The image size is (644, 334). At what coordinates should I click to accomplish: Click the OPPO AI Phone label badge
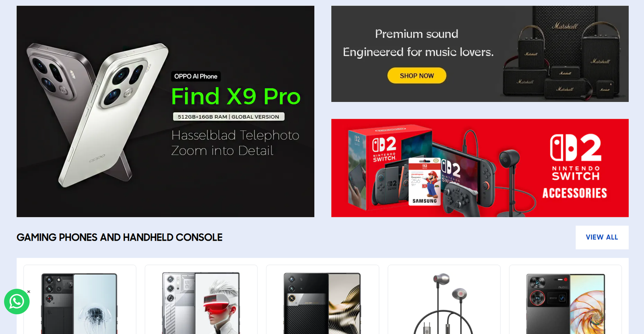[x=196, y=76]
